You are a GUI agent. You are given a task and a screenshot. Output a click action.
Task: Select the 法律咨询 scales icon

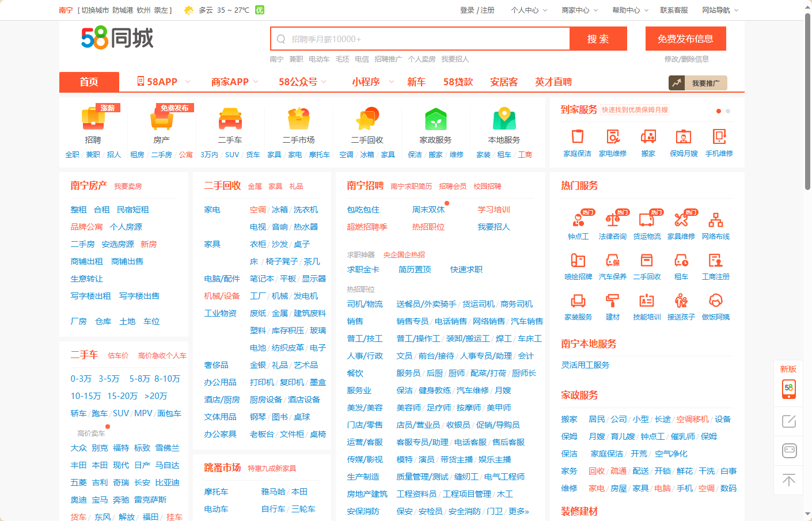612,220
